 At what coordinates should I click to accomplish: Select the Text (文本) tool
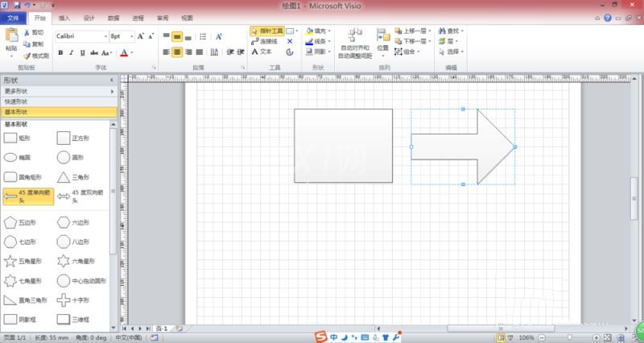262,52
